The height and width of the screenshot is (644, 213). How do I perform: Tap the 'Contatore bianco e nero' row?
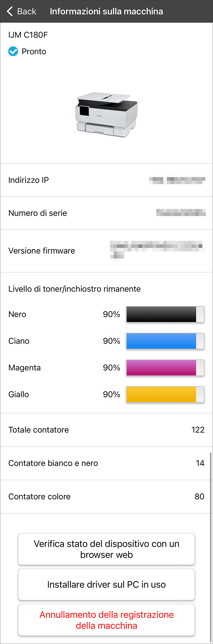click(106, 463)
